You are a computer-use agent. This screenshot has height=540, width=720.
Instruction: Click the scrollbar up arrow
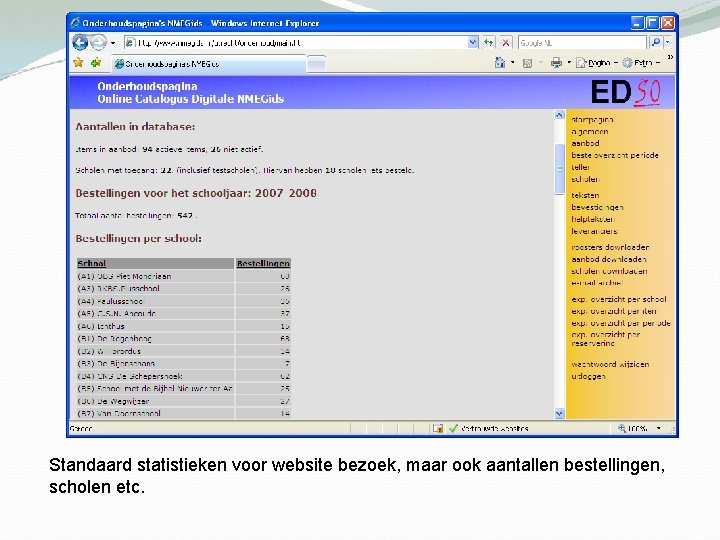click(x=559, y=115)
